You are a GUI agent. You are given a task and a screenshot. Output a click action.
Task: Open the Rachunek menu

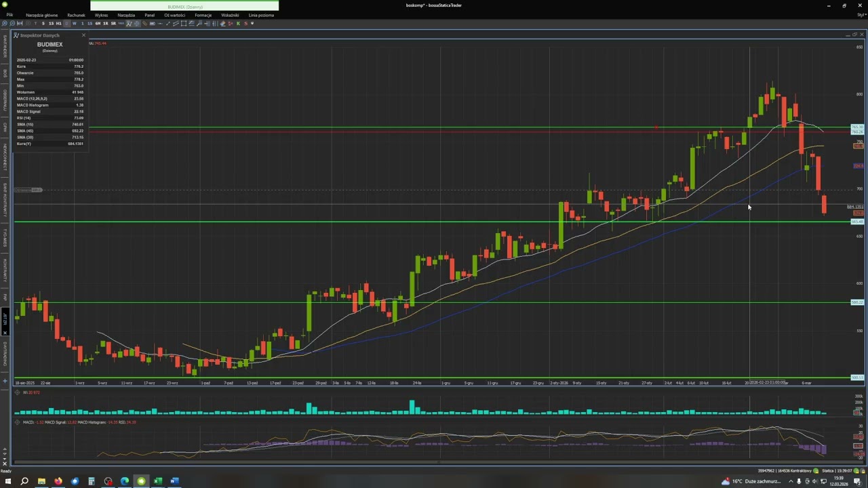click(x=76, y=15)
